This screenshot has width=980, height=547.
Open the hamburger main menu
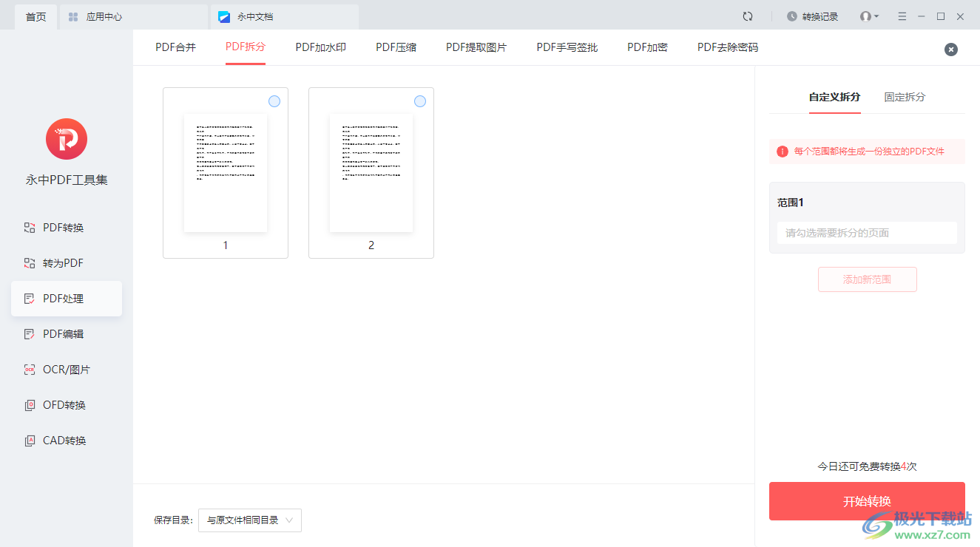tap(902, 16)
